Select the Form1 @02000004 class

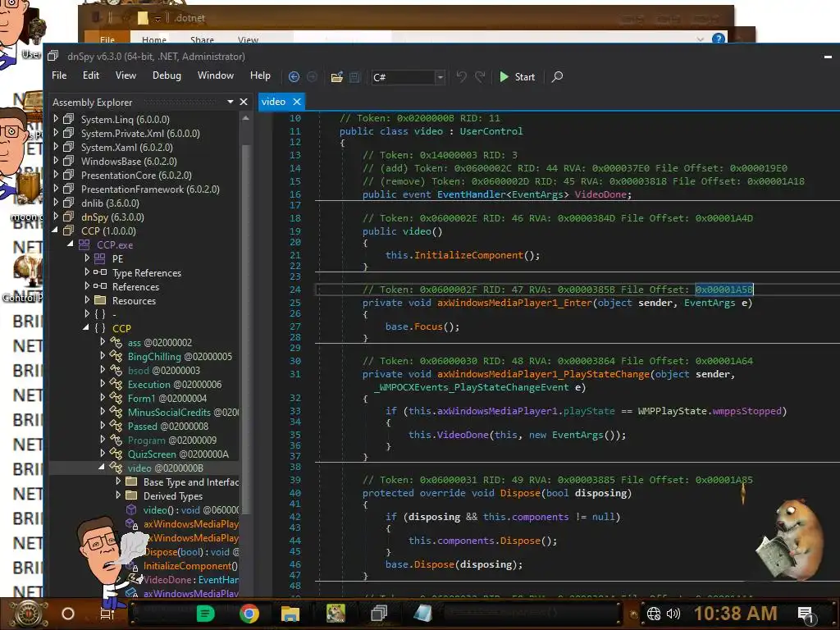point(167,398)
